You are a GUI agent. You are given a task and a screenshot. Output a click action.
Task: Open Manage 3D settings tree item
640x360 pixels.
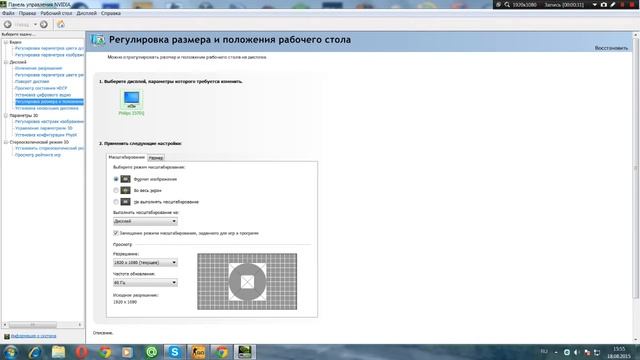(44, 128)
